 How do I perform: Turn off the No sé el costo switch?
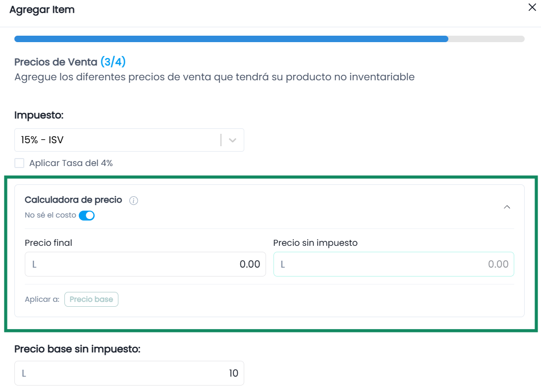87,215
